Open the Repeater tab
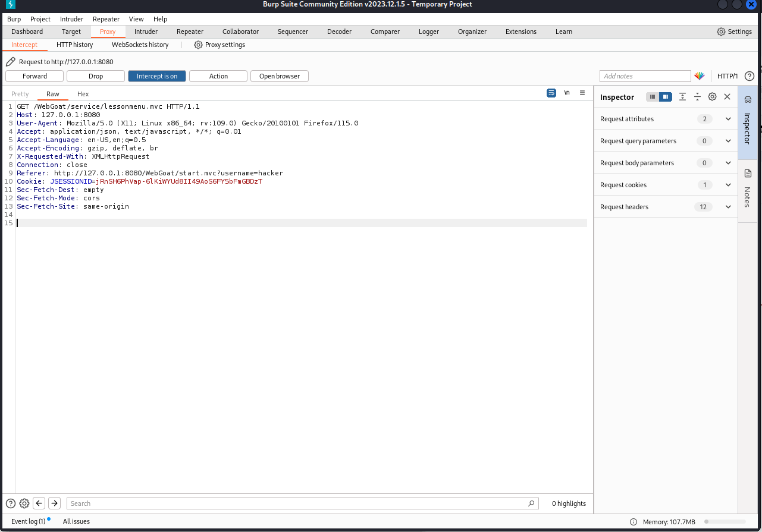 (x=190, y=32)
